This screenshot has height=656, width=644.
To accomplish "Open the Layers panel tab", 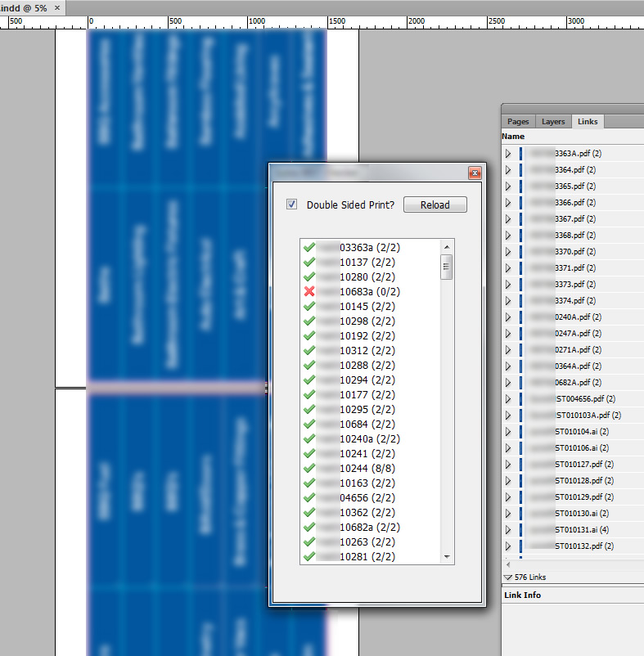I will pyautogui.click(x=553, y=122).
